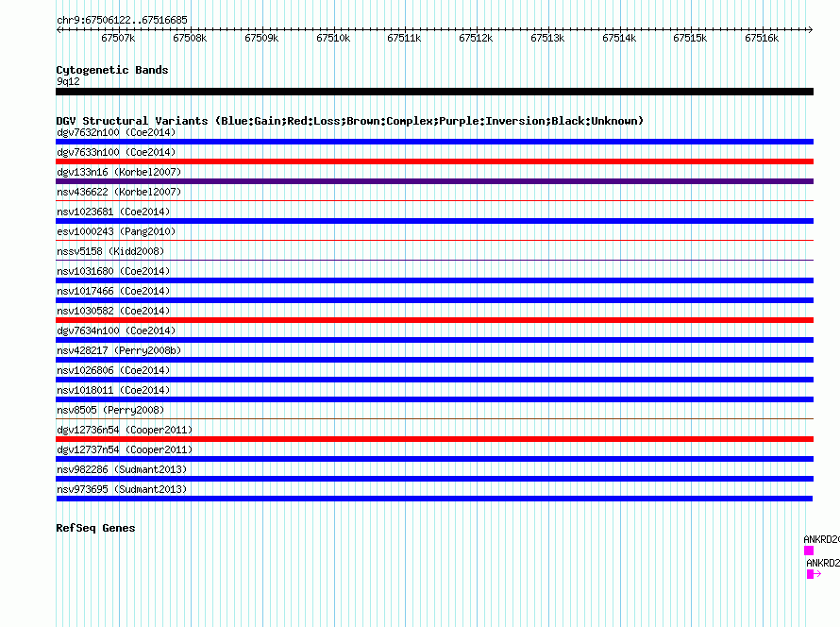Click nsv973695 (Sudmant2013) label
This screenshot has height=627, width=840.
click(x=122, y=489)
